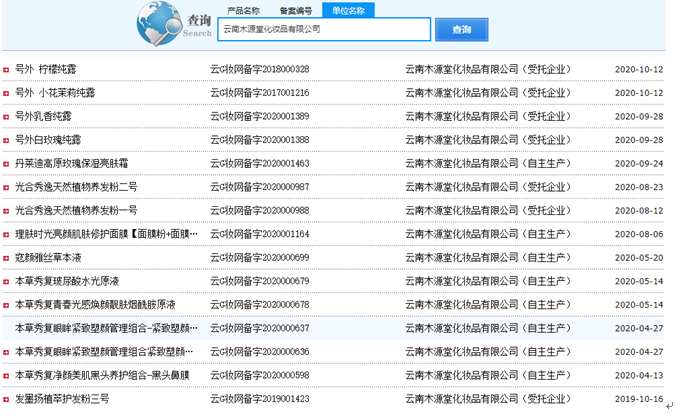
Task: Click record number 云G妆网备字2020000678
Action: coord(260,305)
